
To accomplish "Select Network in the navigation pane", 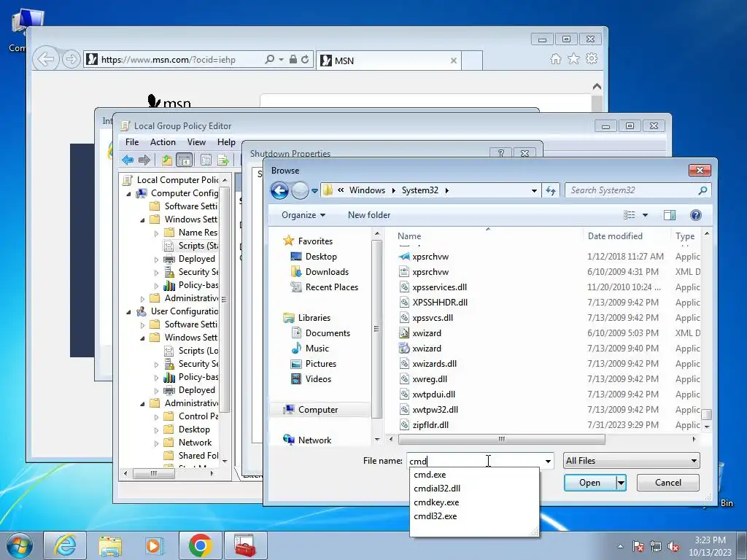I will coord(314,440).
